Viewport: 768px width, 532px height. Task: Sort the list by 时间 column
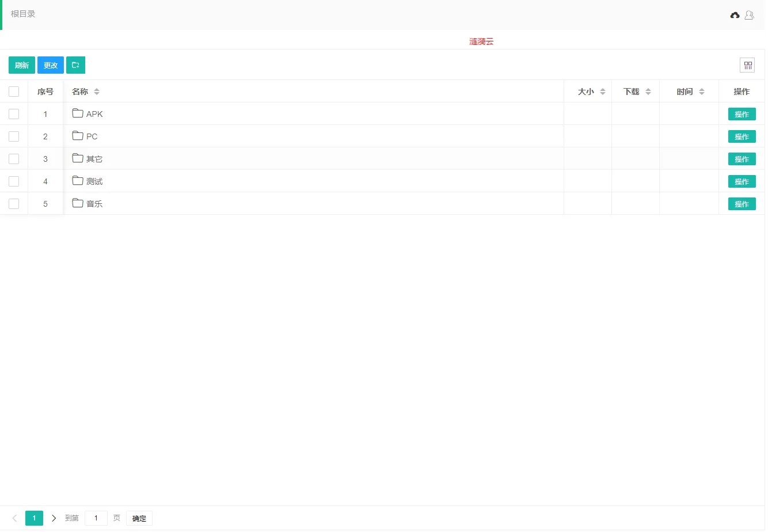pos(702,91)
